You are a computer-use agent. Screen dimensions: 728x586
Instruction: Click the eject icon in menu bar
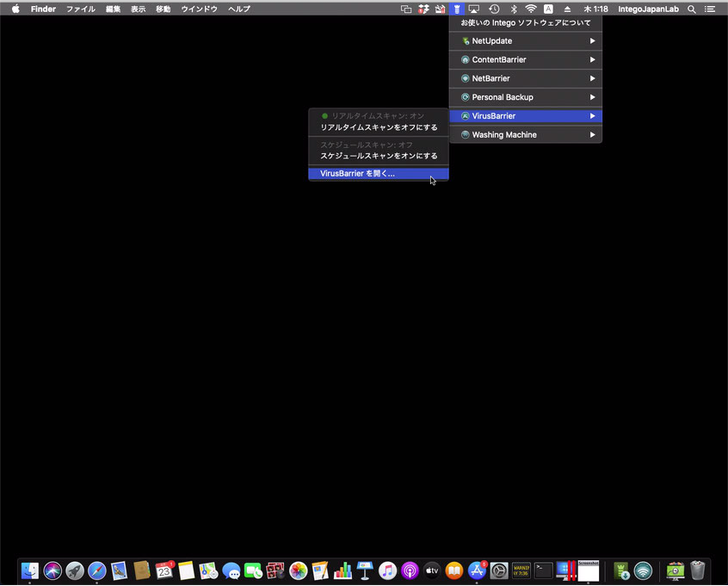[567, 9]
